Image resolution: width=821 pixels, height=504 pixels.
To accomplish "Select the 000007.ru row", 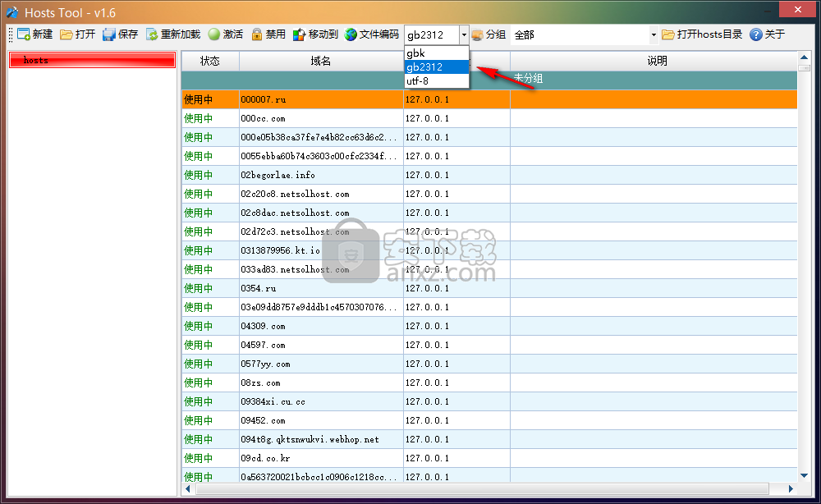I will tap(489, 99).
